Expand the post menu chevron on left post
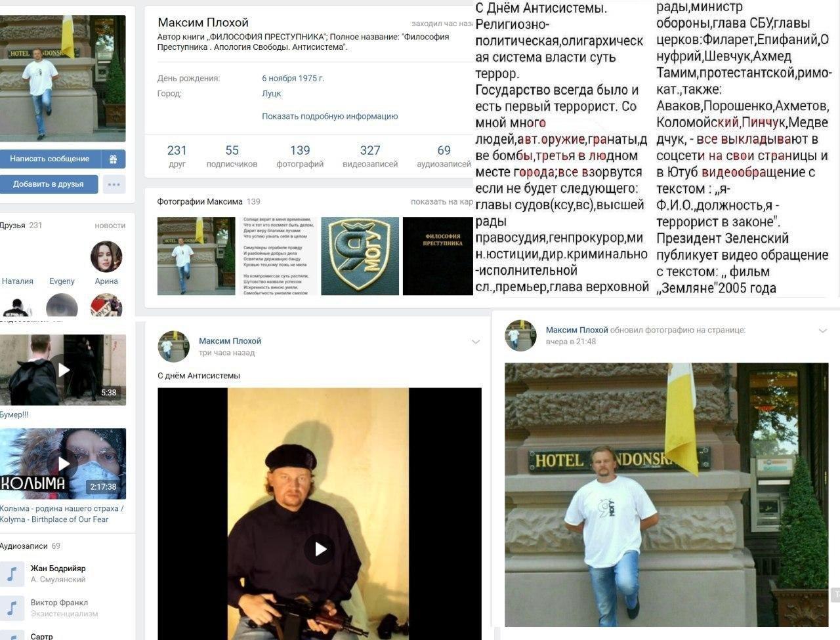840x640 pixels. click(x=476, y=342)
